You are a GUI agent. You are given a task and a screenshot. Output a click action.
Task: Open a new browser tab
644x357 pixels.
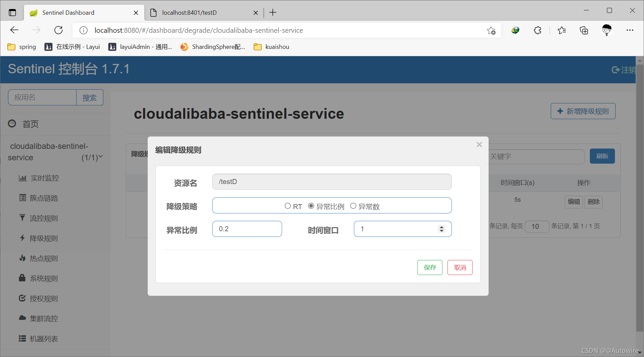coord(273,13)
